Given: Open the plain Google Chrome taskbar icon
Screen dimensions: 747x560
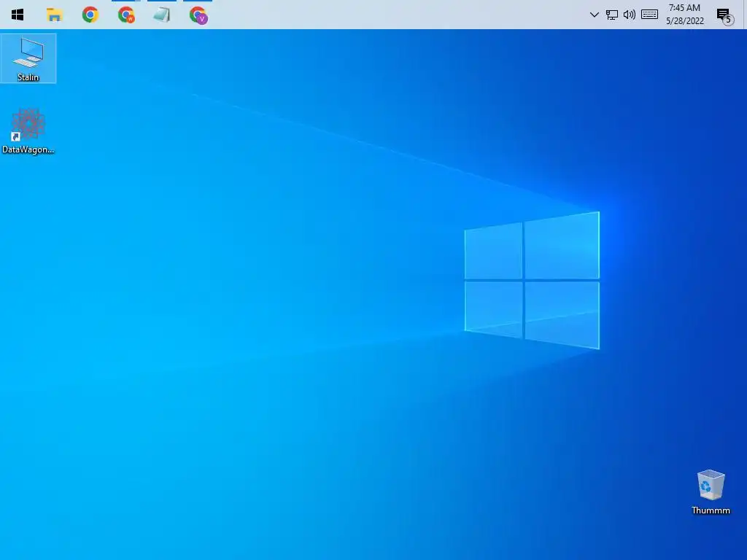Looking at the screenshot, I should pyautogui.click(x=90, y=15).
